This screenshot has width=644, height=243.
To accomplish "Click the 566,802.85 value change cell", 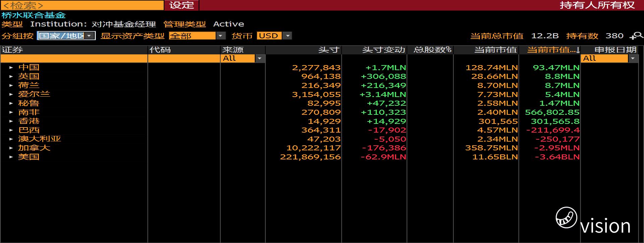I will pyautogui.click(x=552, y=112).
